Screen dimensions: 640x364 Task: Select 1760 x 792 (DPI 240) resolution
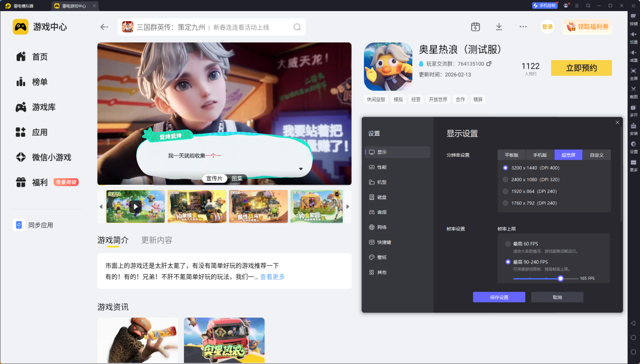coord(506,203)
